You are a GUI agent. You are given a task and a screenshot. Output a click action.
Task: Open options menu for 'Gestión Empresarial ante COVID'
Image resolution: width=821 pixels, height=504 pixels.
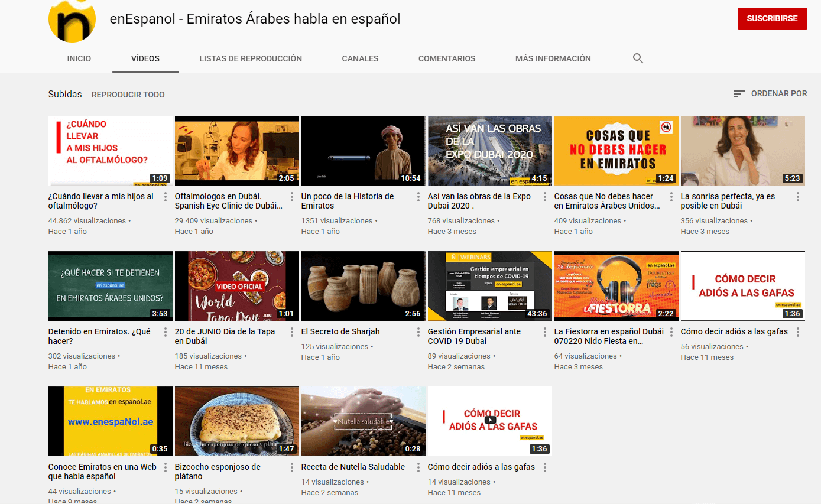coord(545,332)
